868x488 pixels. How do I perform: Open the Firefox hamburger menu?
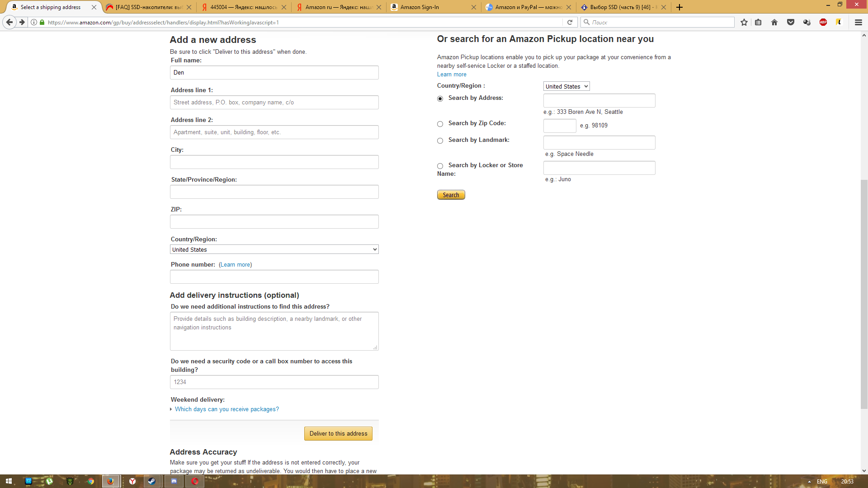858,22
